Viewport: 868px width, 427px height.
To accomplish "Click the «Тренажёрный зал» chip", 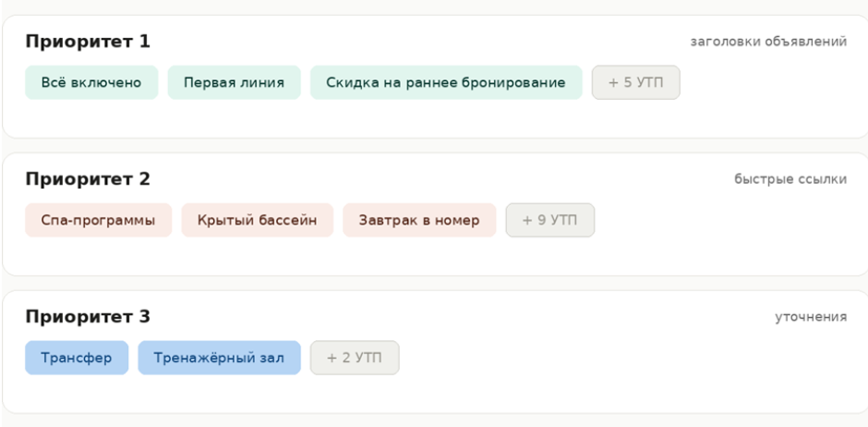I will [219, 358].
